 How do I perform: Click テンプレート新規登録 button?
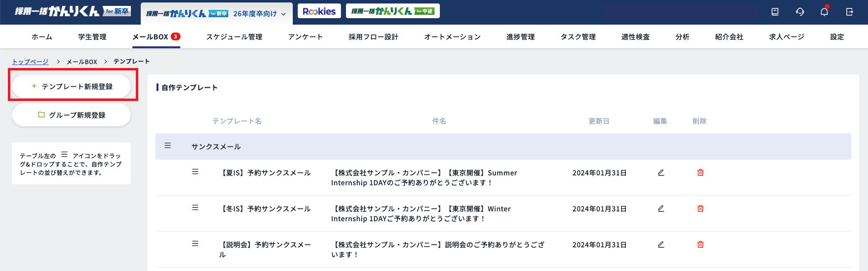coord(72,86)
